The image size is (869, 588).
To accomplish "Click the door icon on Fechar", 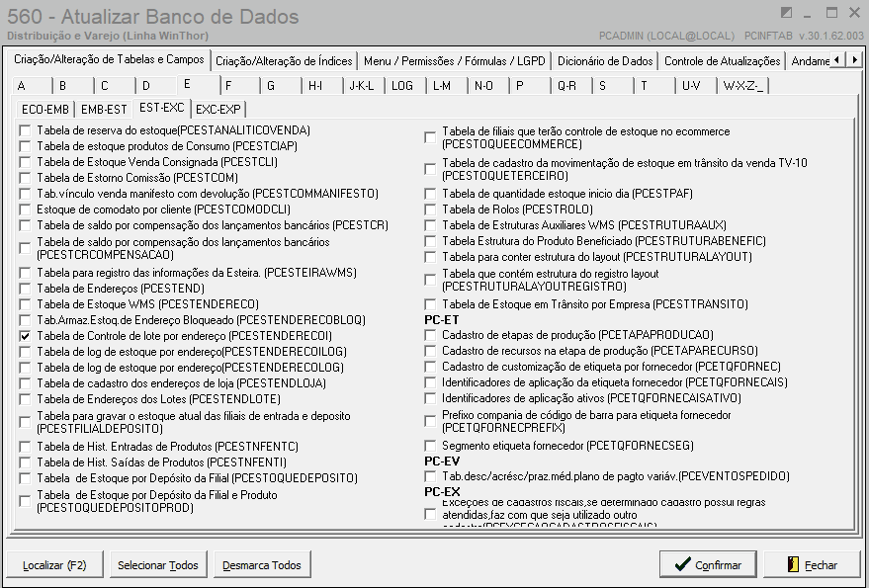I will pos(793,564).
